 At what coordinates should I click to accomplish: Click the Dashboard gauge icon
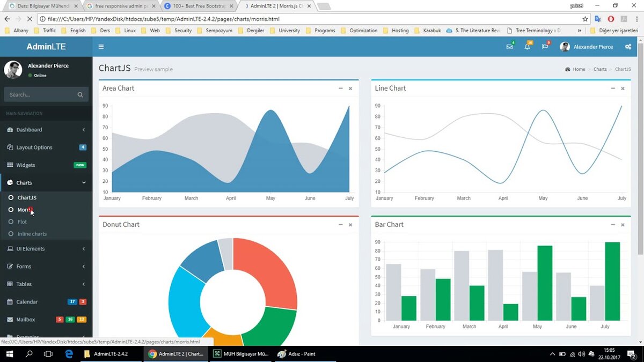tap(10, 130)
